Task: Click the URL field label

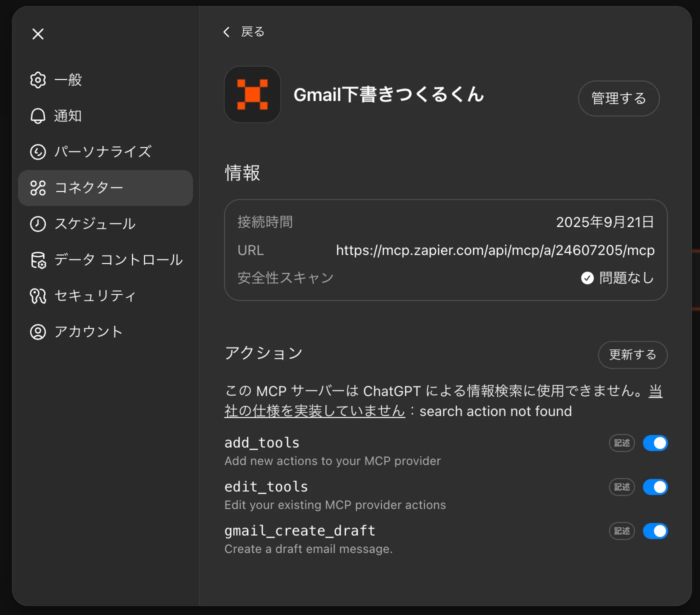Action: click(x=250, y=250)
